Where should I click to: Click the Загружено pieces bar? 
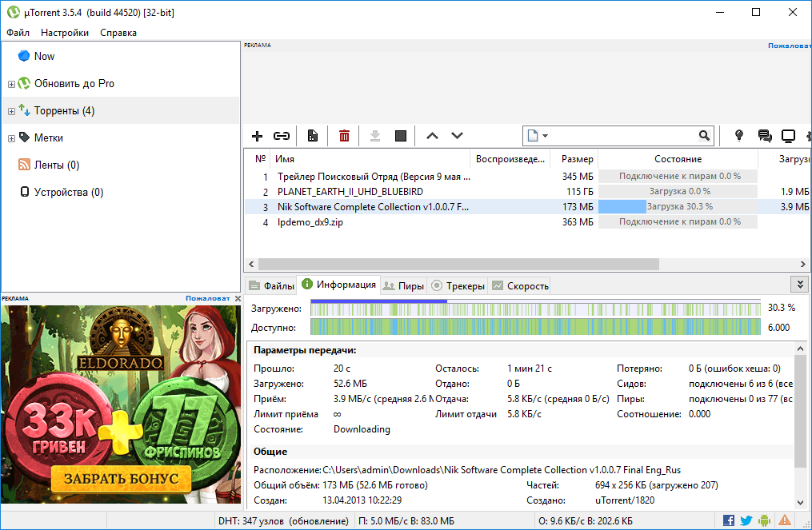click(535, 308)
